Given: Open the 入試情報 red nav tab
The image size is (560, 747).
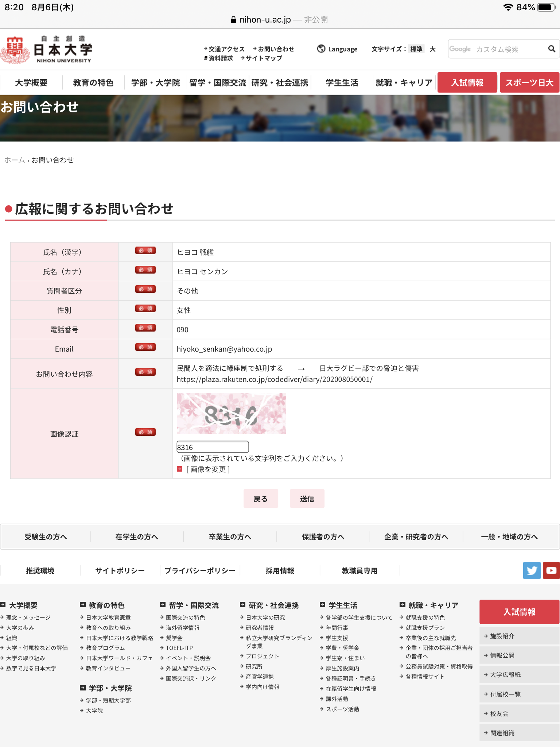Looking at the screenshot, I should pyautogui.click(x=467, y=83).
